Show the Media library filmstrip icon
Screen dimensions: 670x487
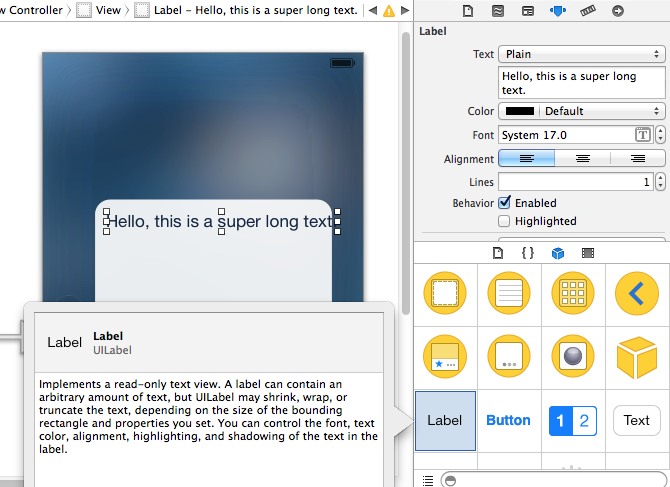click(588, 253)
